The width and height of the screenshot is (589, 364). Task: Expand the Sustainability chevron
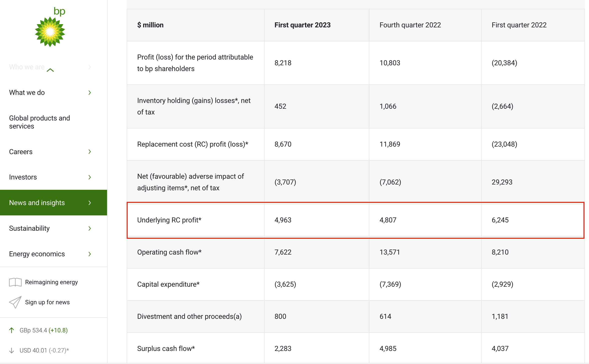[x=90, y=228]
